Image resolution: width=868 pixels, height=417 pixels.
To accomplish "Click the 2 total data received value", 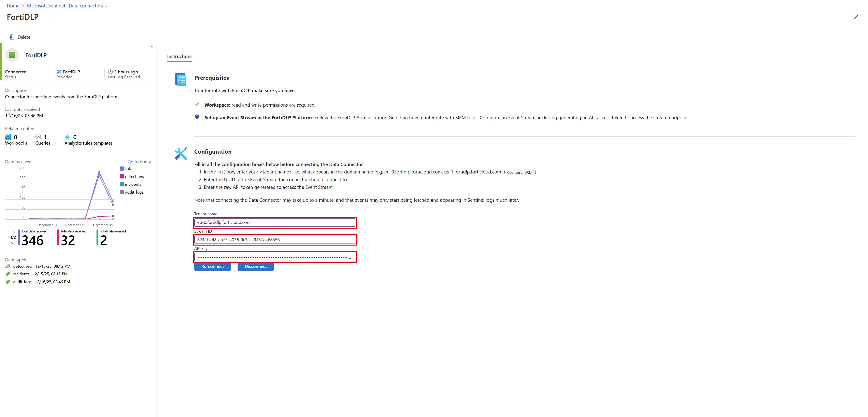I will pyautogui.click(x=104, y=241).
